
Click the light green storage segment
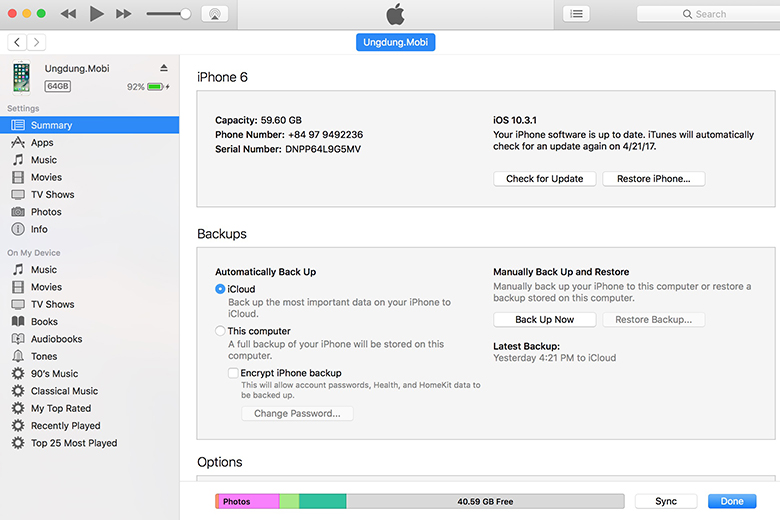[x=289, y=501]
